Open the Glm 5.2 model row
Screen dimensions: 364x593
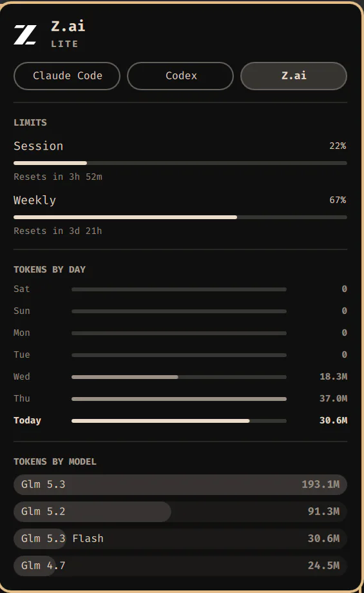point(180,512)
